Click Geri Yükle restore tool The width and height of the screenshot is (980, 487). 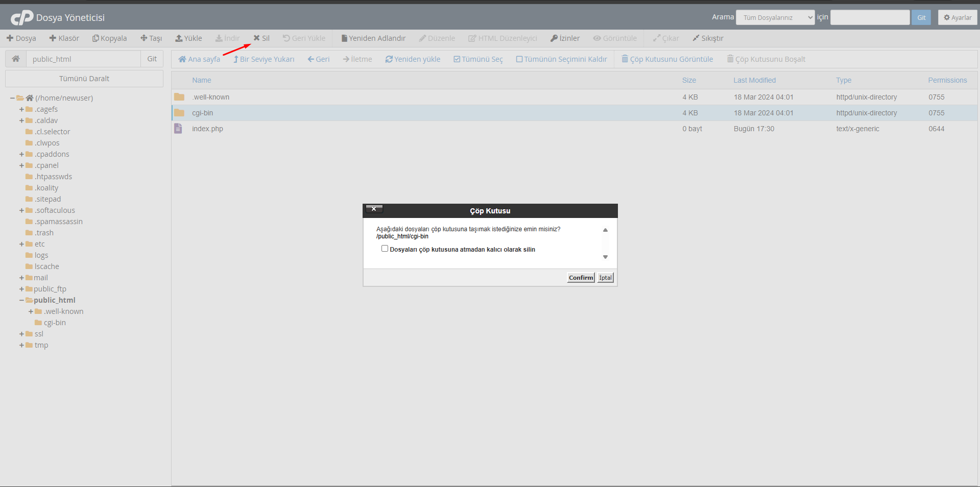click(x=304, y=38)
